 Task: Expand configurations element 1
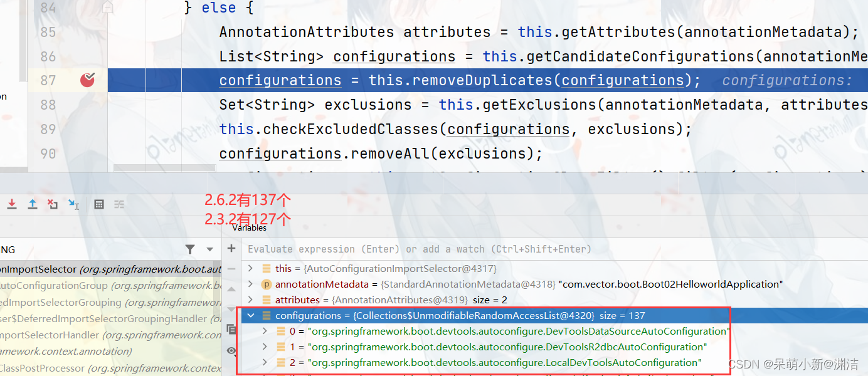[x=265, y=347]
